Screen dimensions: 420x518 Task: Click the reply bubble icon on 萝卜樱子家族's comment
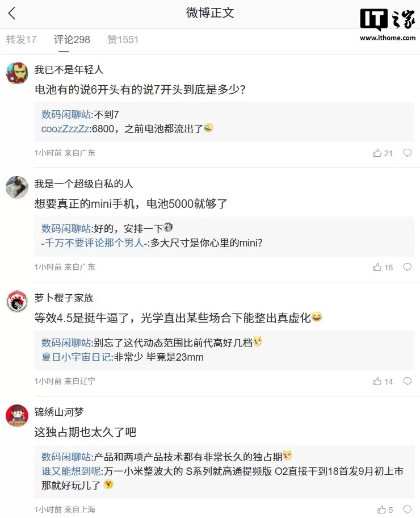pyautogui.click(x=408, y=381)
